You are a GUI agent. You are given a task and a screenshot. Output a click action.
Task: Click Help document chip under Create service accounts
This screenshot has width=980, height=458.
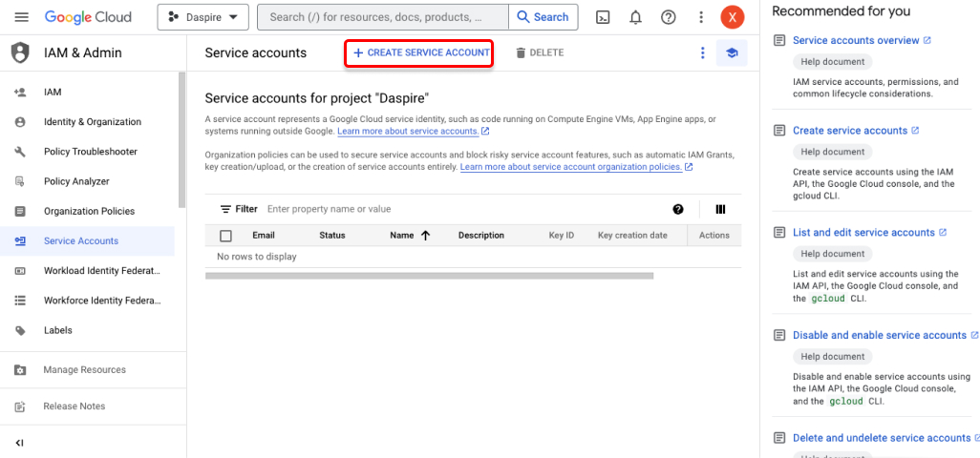pos(833,152)
